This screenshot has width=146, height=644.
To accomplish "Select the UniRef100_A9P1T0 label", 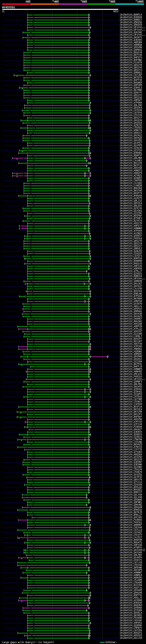I will pyautogui.click(x=131, y=226).
